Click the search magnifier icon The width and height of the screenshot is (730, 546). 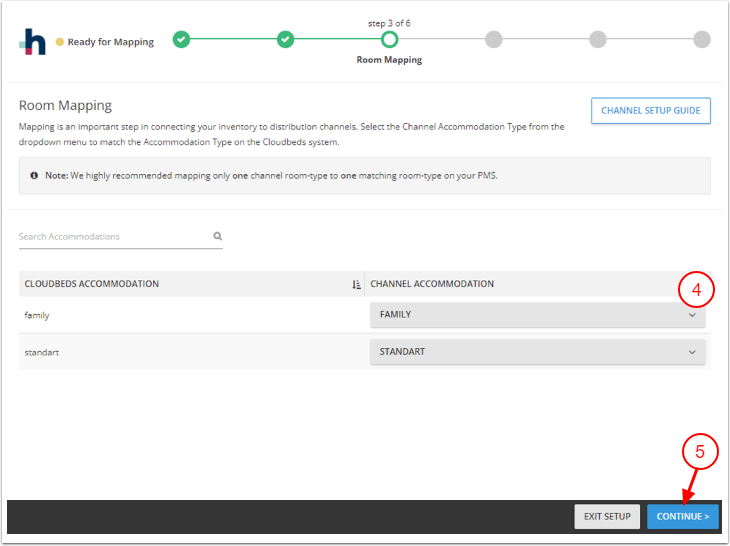[x=217, y=237]
